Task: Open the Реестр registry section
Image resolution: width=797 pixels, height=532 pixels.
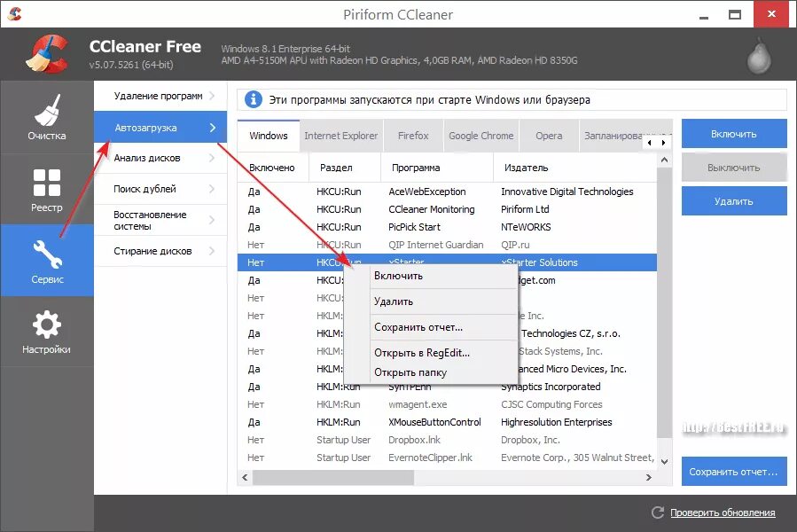Action: coord(47,189)
